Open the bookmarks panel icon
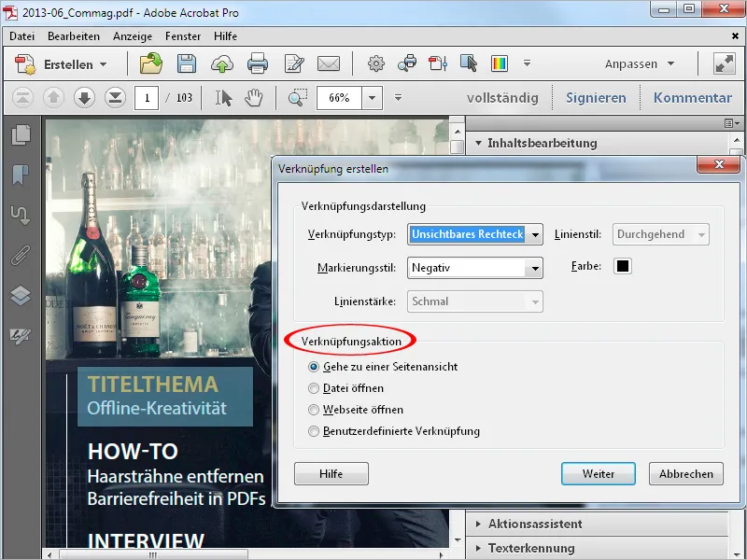The width and height of the screenshot is (747, 560). coord(21,175)
